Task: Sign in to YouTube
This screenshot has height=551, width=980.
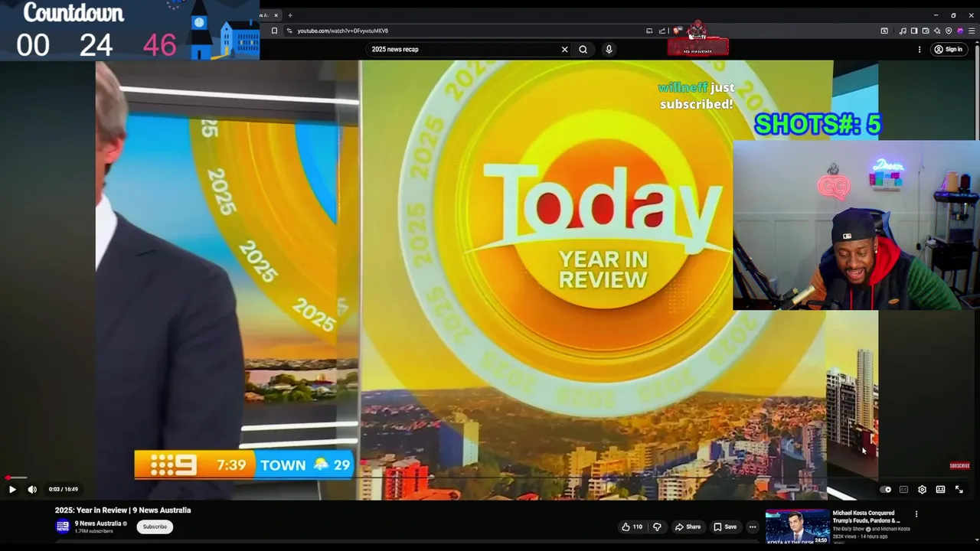Action: coord(948,49)
